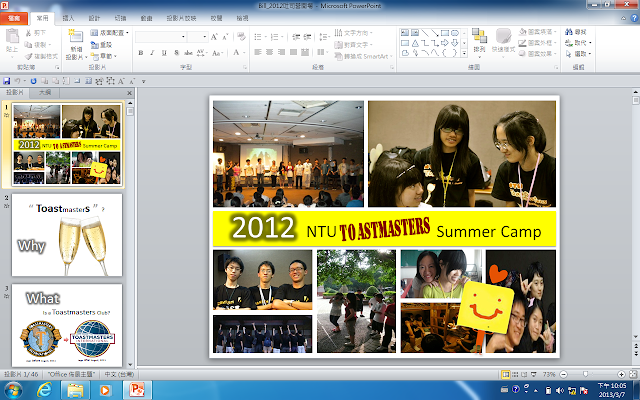Click the blue Redo icon in quick access toolbar
This screenshot has height=400, width=640.
click(33, 81)
